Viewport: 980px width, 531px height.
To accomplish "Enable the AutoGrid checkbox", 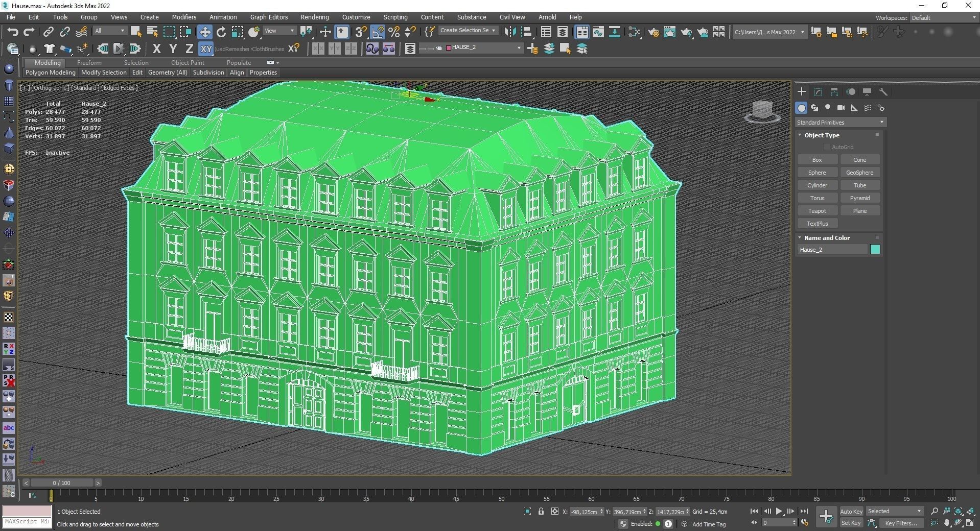I will pos(827,147).
